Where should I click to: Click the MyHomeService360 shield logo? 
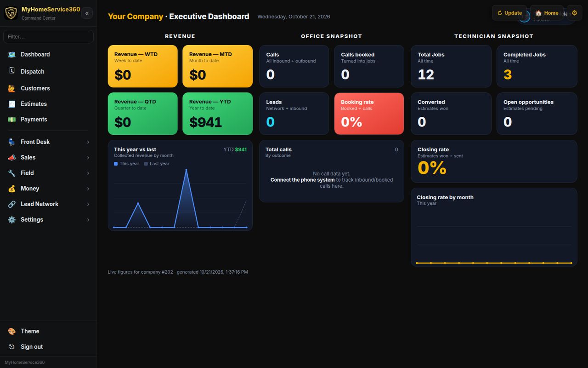click(x=11, y=13)
